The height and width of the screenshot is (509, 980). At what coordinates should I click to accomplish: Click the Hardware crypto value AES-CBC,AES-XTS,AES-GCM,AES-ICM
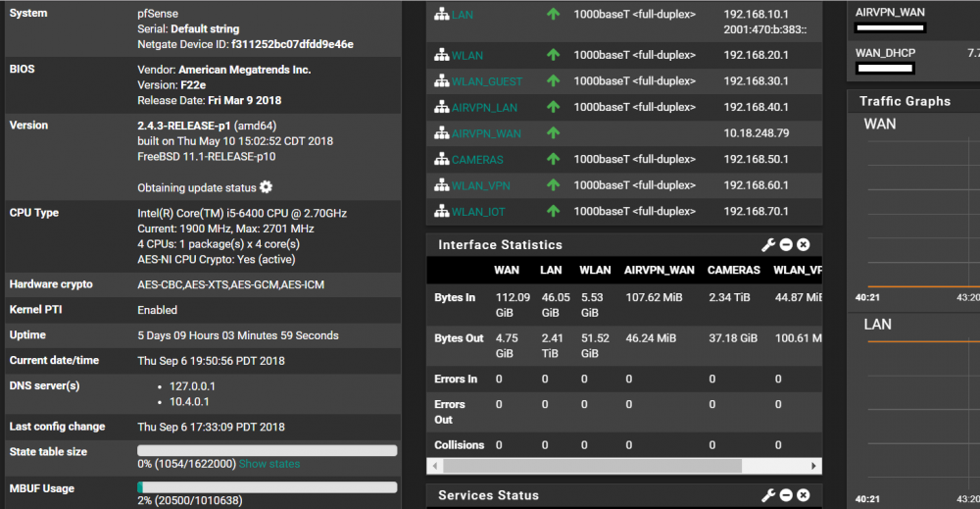(x=230, y=284)
